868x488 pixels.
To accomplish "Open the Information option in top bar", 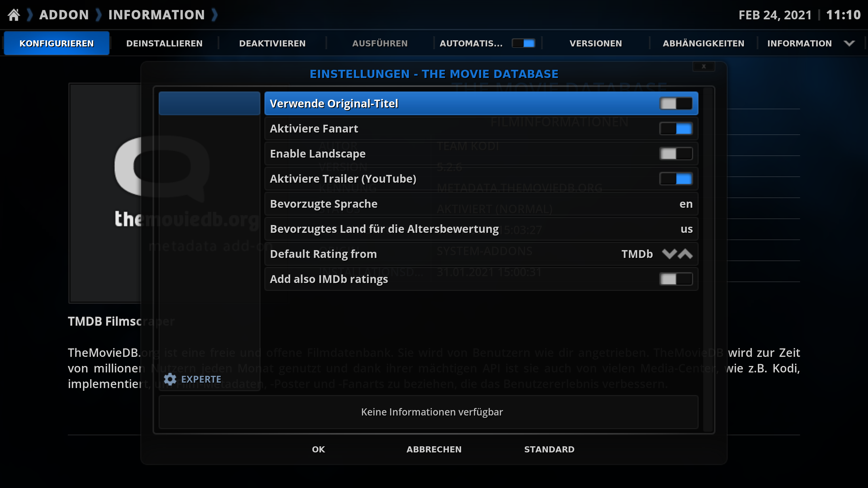I will pyautogui.click(x=799, y=43).
